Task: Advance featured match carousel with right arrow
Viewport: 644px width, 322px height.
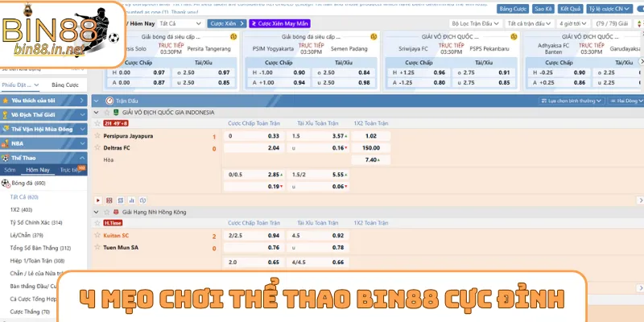Action: [641, 61]
